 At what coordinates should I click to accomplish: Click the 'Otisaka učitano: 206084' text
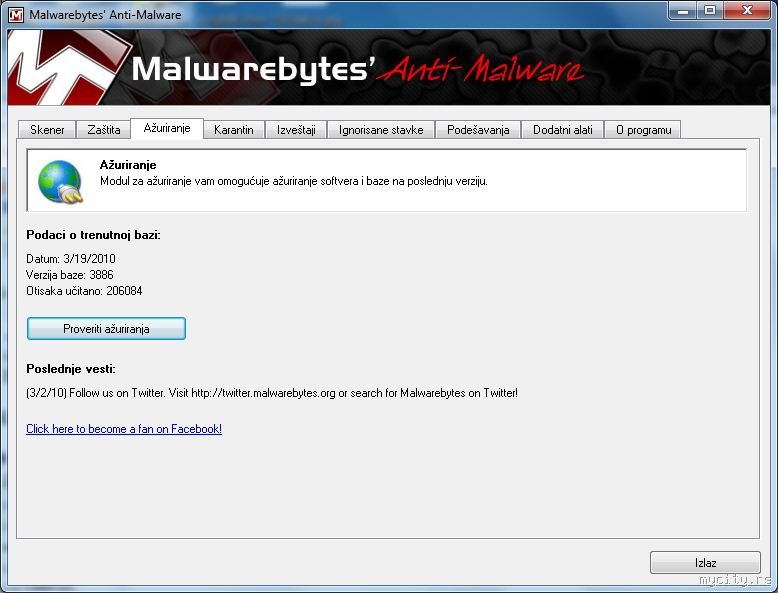coord(84,291)
